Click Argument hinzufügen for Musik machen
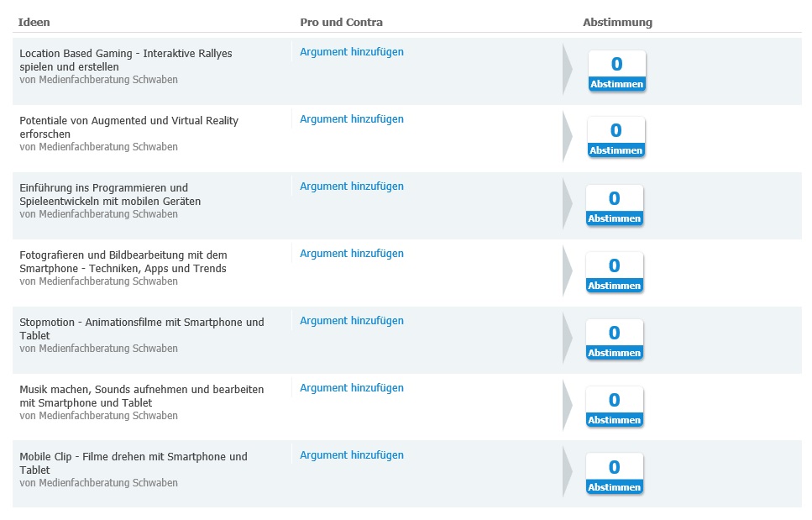This screenshot has width=812, height=520. tap(352, 388)
